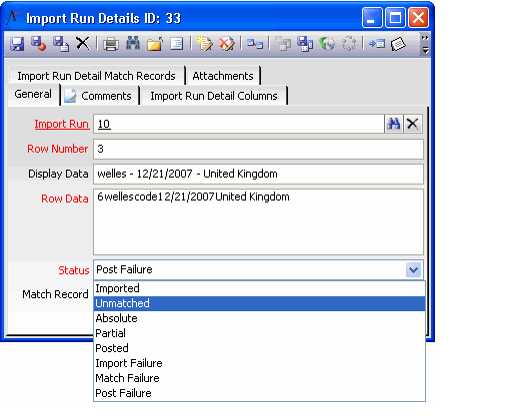Screen dimensions: 528x420
Task: Click into the Row Number field
Action: [258, 149]
